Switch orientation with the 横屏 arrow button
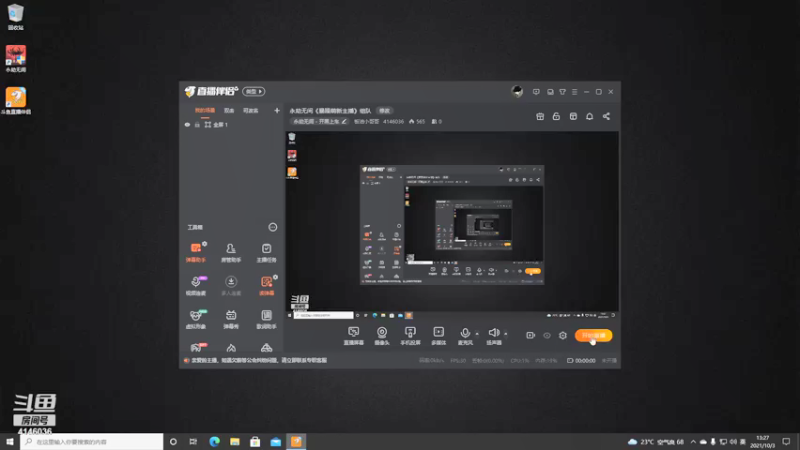Screen dimensions: 800x450 point(254,91)
